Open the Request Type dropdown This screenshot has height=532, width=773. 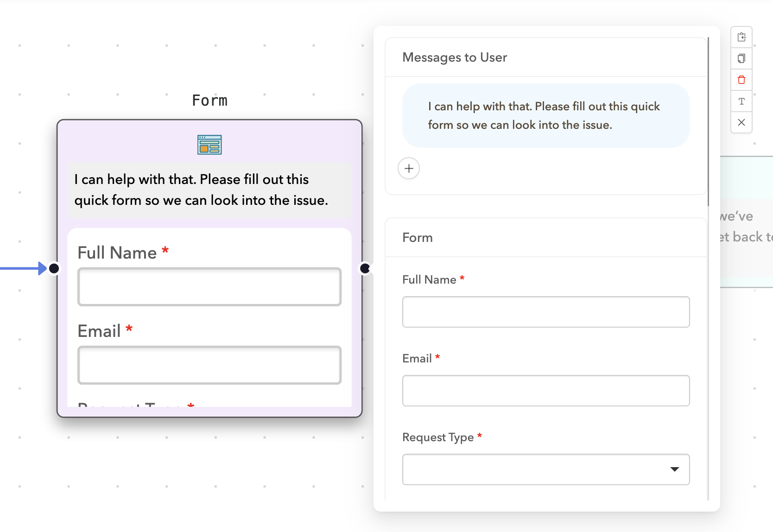[675, 469]
